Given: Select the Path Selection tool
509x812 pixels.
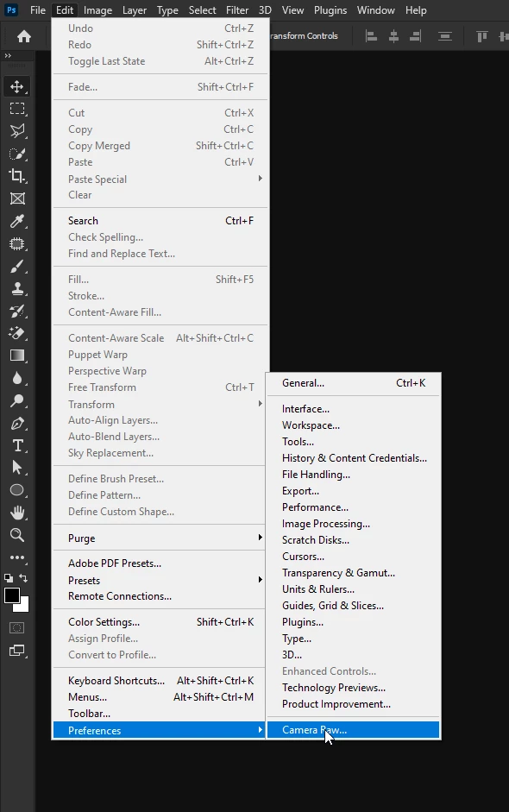Looking at the screenshot, I should [17, 469].
